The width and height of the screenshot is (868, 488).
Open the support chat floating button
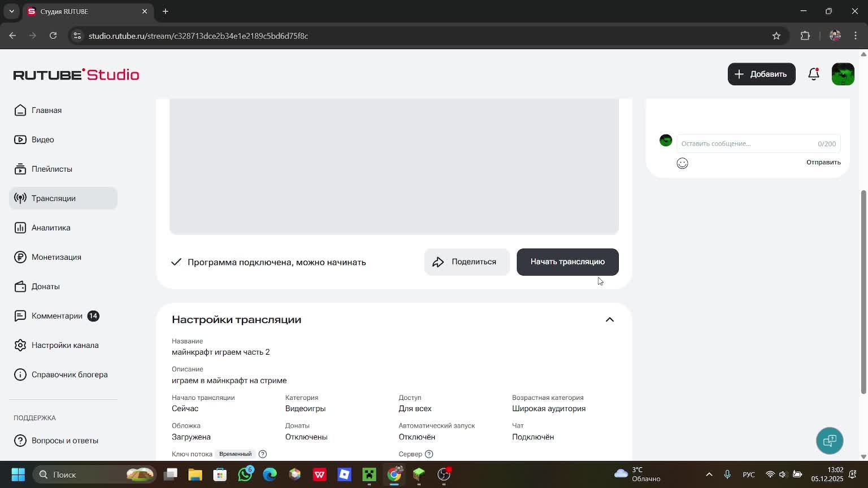pyautogui.click(x=830, y=441)
